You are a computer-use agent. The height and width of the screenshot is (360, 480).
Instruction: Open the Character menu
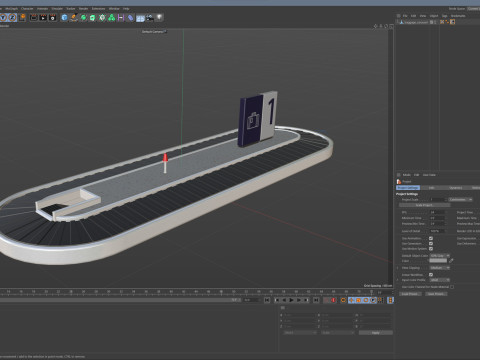[27, 9]
